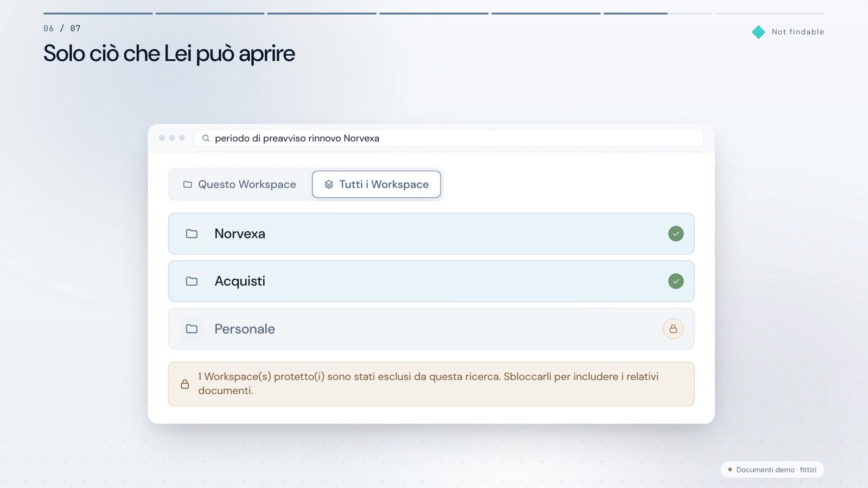Click the Norvexa folder icon
The width and height of the screenshot is (868, 488).
point(192,234)
